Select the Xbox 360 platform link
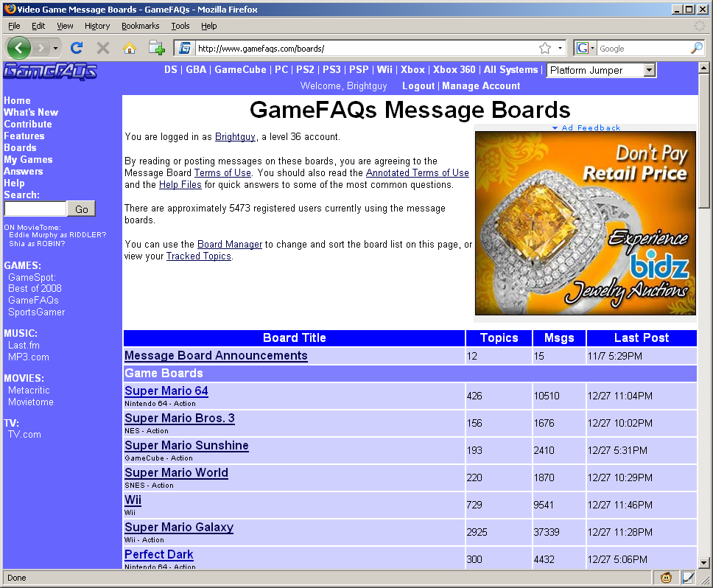Viewport: 713px width, 588px height. coord(454,69)
